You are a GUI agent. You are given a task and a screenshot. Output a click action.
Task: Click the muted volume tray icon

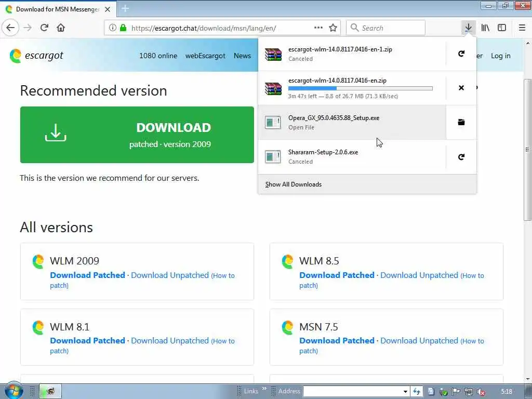pos(481,392)
